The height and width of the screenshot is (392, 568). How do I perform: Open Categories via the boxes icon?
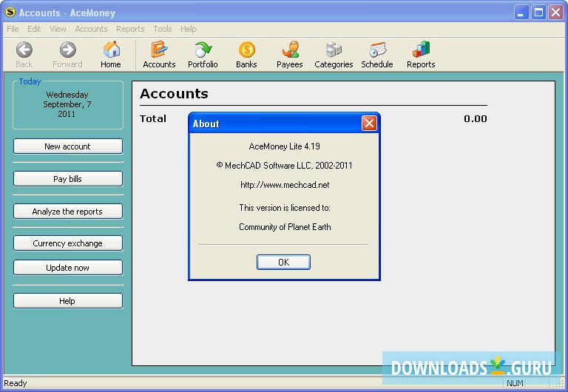(334, 50)
